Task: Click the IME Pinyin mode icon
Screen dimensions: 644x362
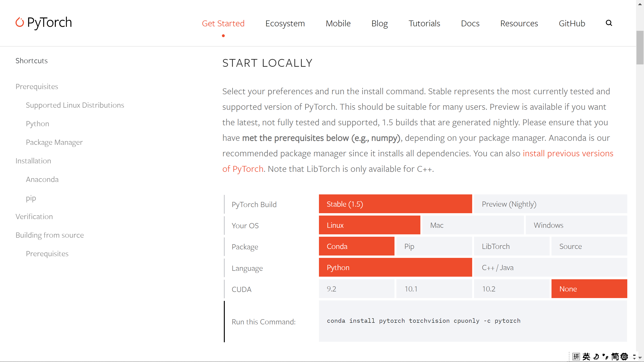Action: pyautogui.click(x=576, y=357)
